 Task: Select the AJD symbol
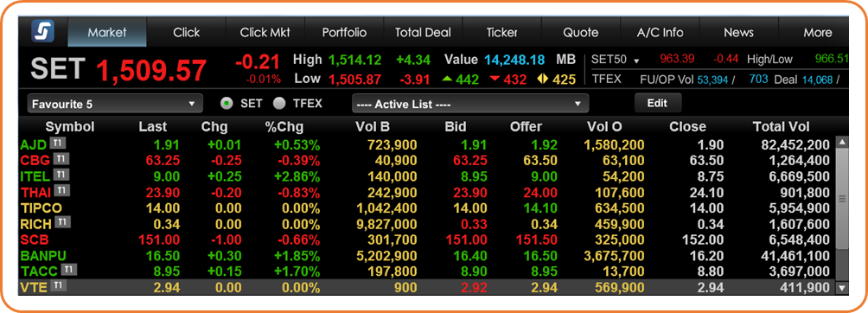(x=33, y=145)
